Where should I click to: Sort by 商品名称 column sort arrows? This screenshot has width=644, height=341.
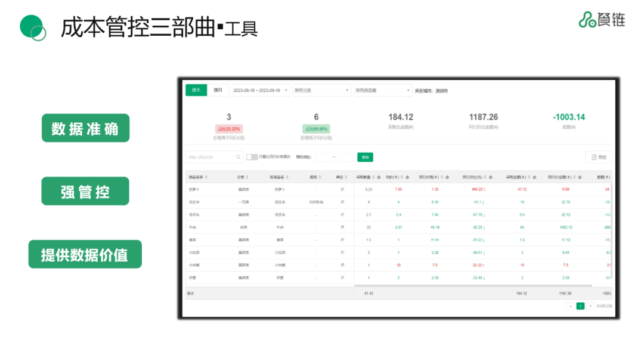pos(206,177)
